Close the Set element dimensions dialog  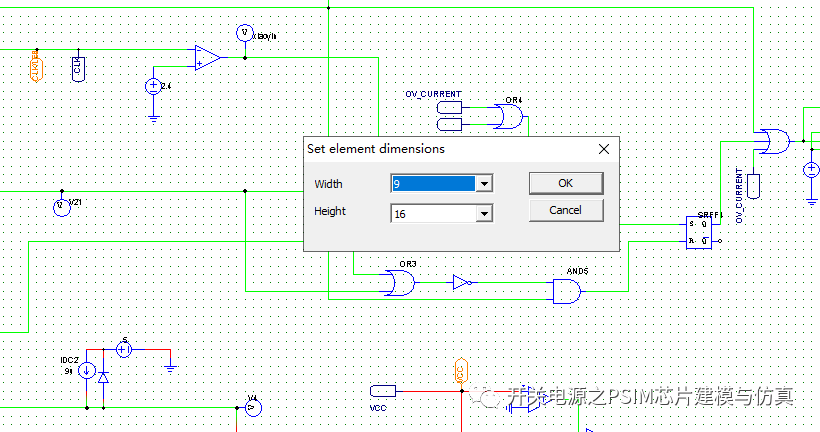tap(604, 149)
